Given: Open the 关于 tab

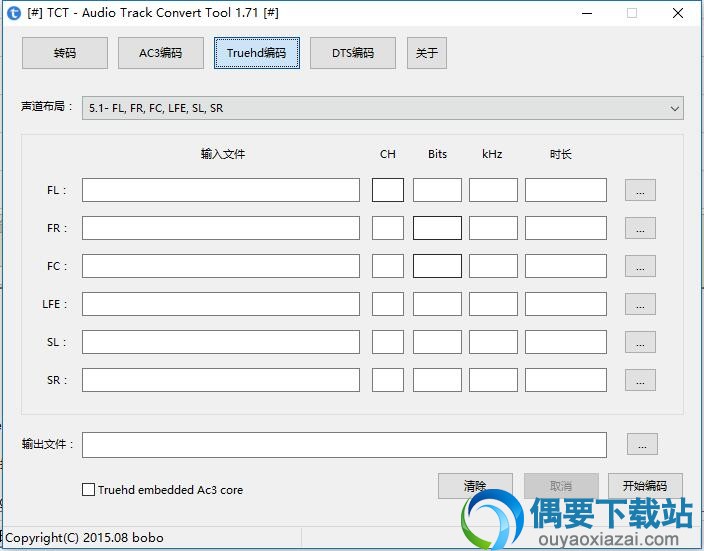Looking at the screenshot, I should pyautogui.click(x=427, y=53).
